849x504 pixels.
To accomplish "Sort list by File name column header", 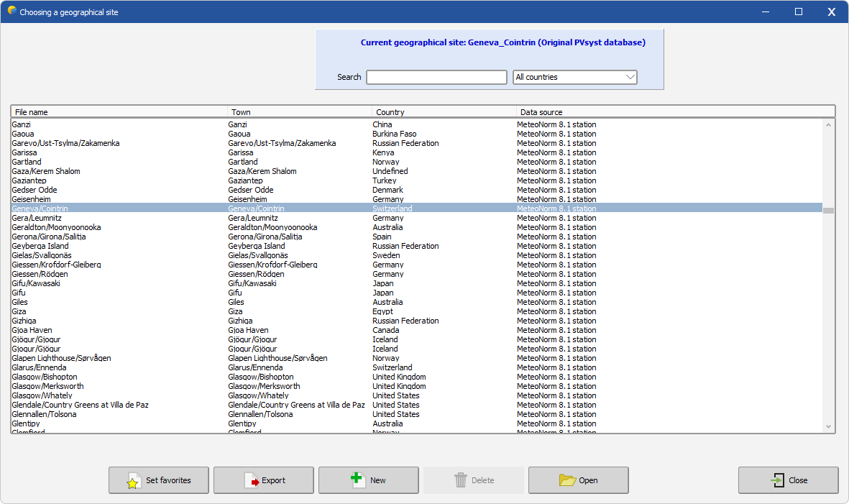I will (x=119, y=112).
